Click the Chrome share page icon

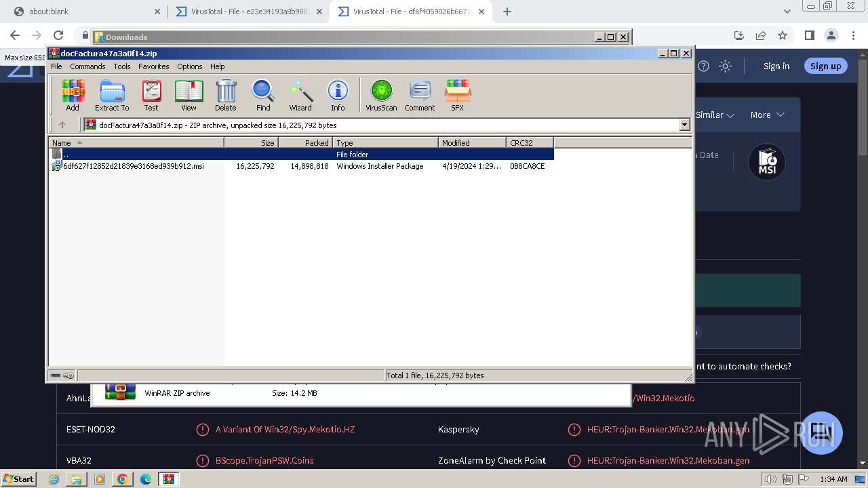pyautogui.click(x=761, y=35)
